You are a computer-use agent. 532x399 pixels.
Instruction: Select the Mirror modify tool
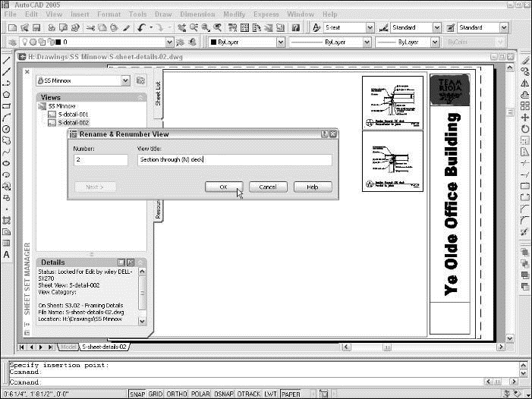click(x=525, y=83)
